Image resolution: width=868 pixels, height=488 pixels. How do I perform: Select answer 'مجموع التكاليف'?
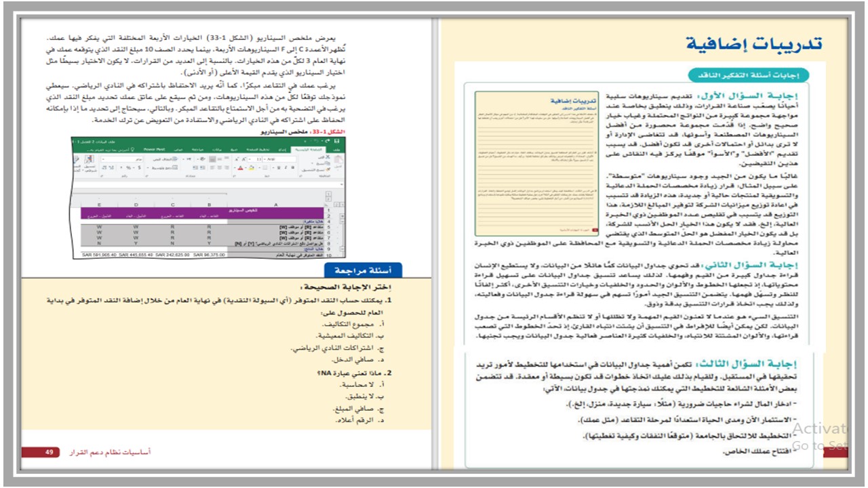click(x=347, y=323)
